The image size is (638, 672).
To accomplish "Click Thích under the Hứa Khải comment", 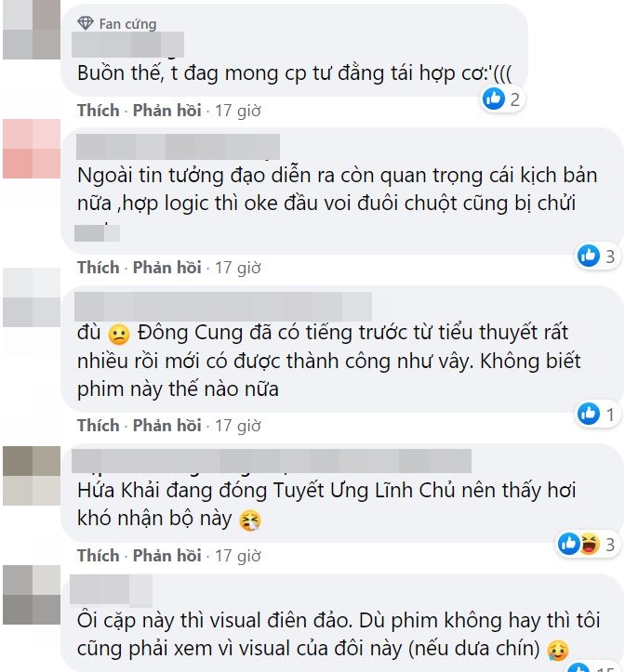I will (x=99, y=556).
